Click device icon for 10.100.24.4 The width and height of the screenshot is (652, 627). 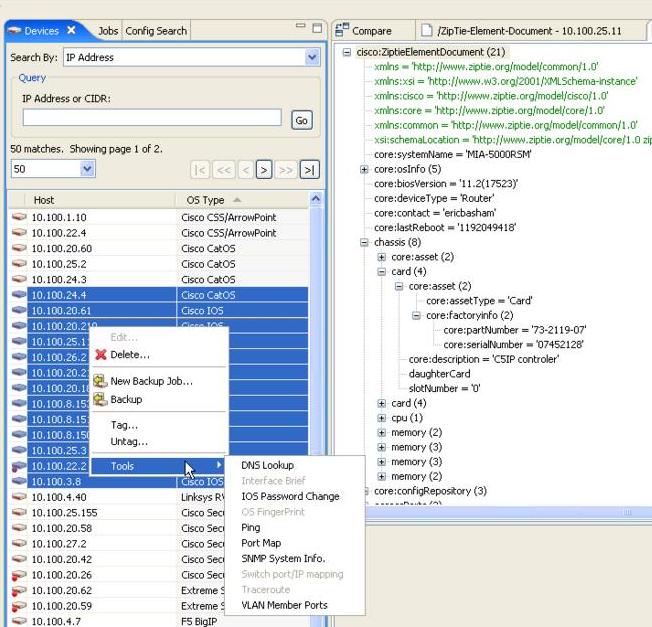(19, 295)
